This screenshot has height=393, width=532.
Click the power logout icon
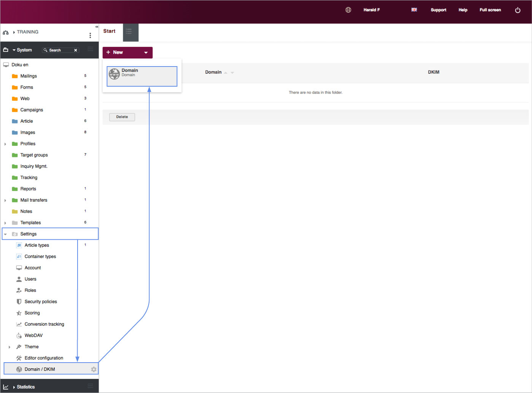(518, 10)
